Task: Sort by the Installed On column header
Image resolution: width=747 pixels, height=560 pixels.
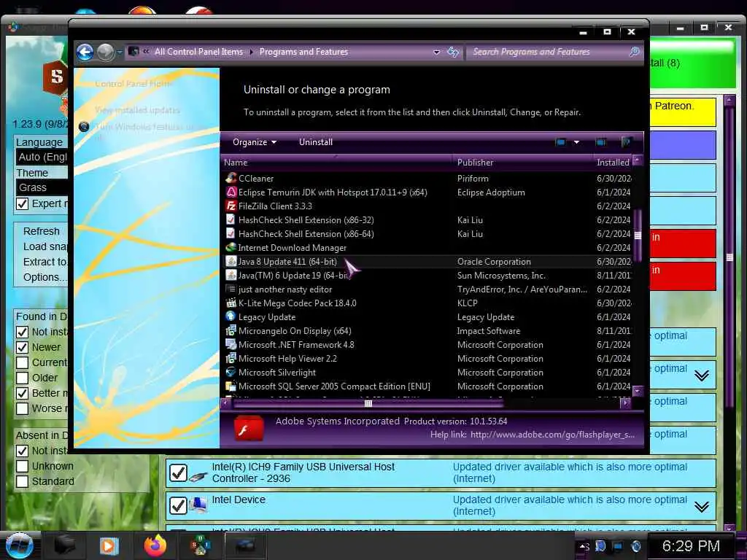Action: click(613, 163)
